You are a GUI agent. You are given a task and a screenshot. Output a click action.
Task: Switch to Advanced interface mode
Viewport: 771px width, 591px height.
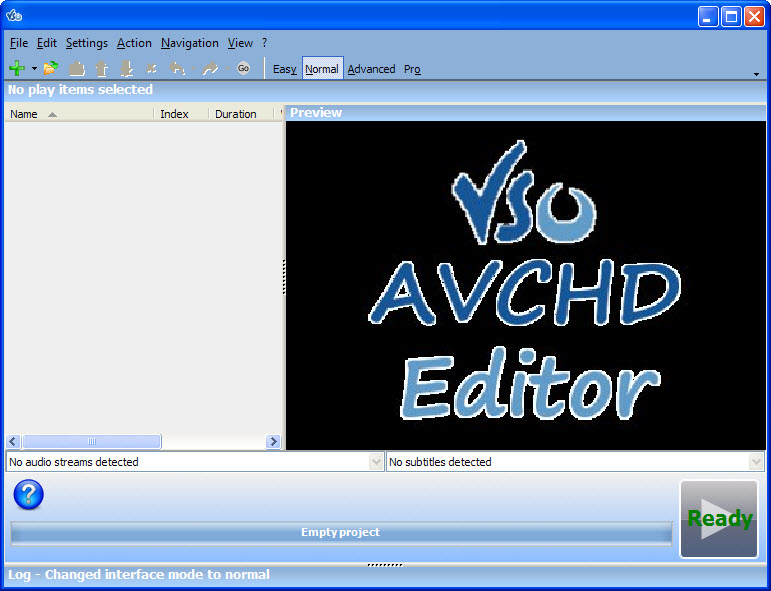(371, 69)
